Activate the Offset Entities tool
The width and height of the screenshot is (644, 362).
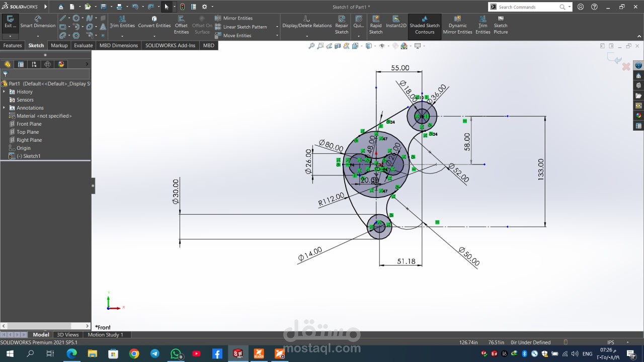181,25
